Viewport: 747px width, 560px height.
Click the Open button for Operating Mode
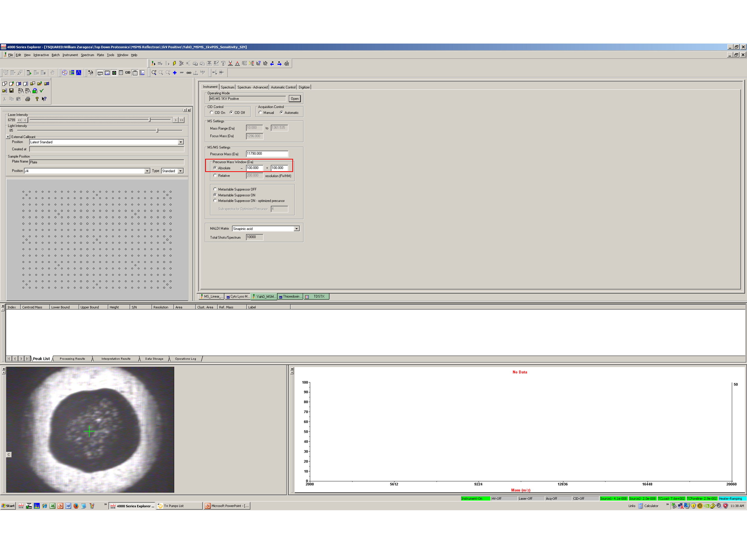coord(295,99)
